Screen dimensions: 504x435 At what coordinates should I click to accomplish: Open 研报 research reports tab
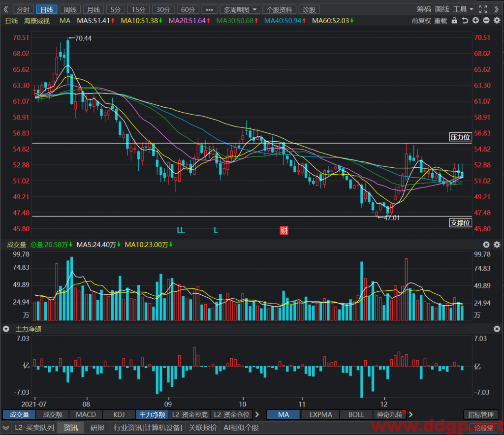point(97,428)
